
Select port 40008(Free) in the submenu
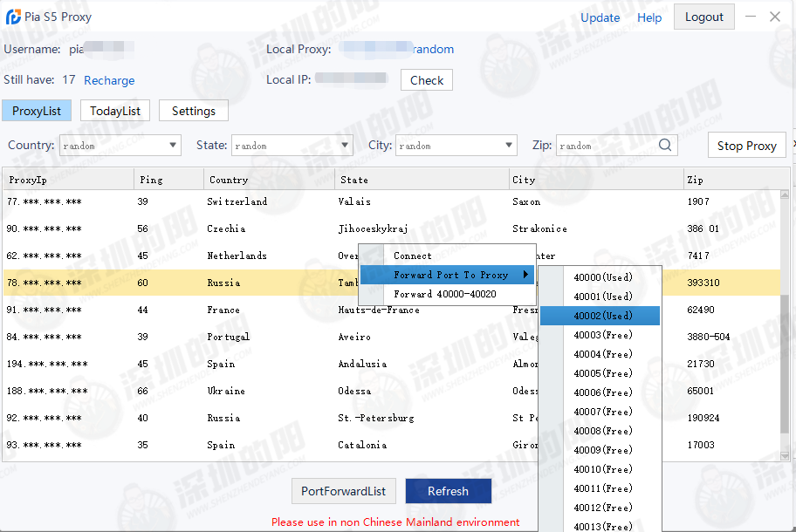[600, 431]
